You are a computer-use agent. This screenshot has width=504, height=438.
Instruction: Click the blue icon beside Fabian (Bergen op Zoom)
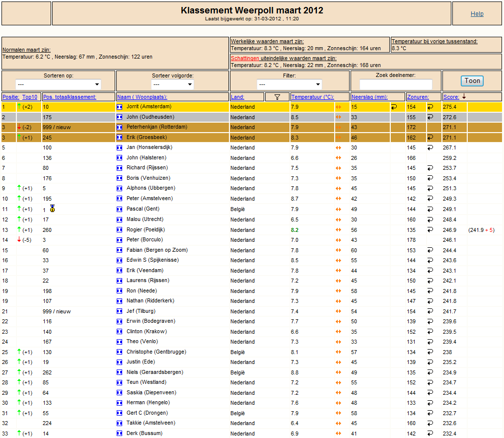point(119,250)
